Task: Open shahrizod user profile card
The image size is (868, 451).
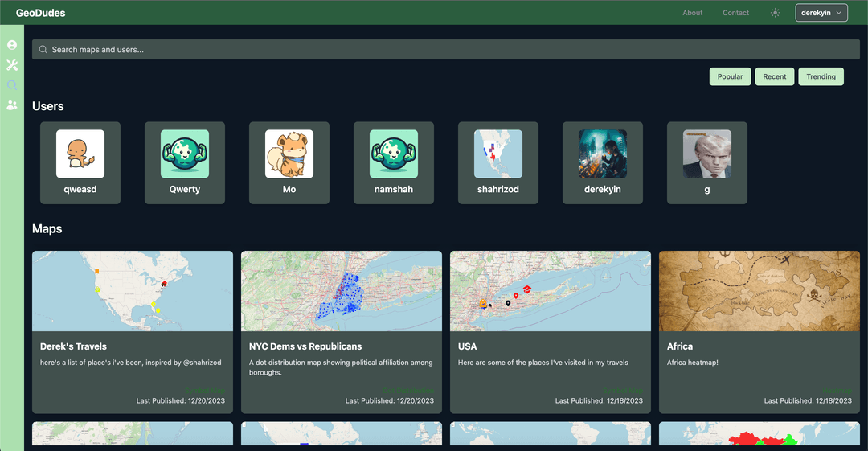Action: pos(498,163)
